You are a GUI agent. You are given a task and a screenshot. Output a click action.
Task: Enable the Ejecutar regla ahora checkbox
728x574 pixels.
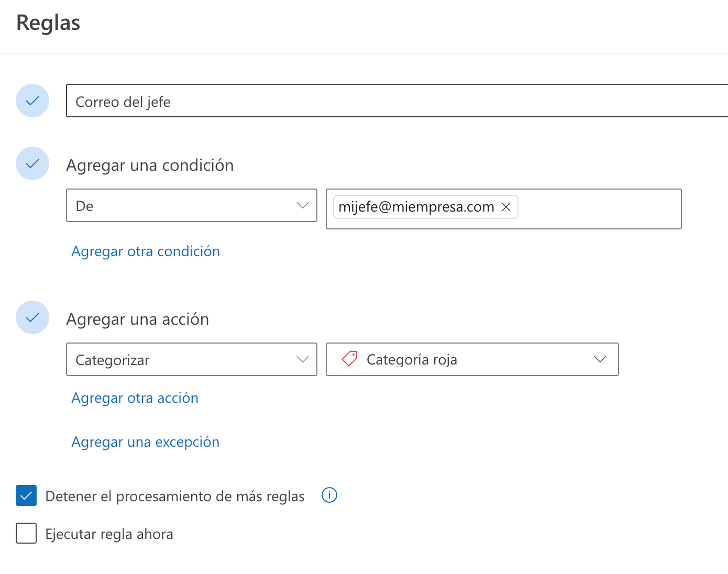(26, 533)
